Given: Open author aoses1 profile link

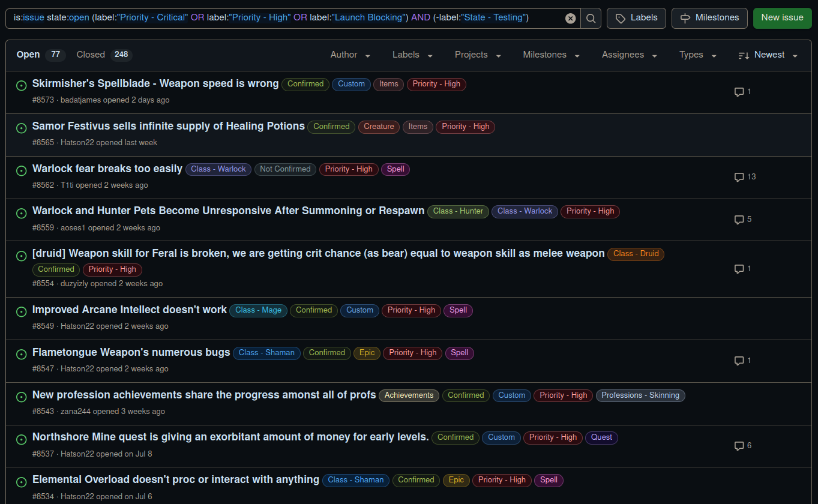Looking at the screenshot, I should [x=73, y=228].
